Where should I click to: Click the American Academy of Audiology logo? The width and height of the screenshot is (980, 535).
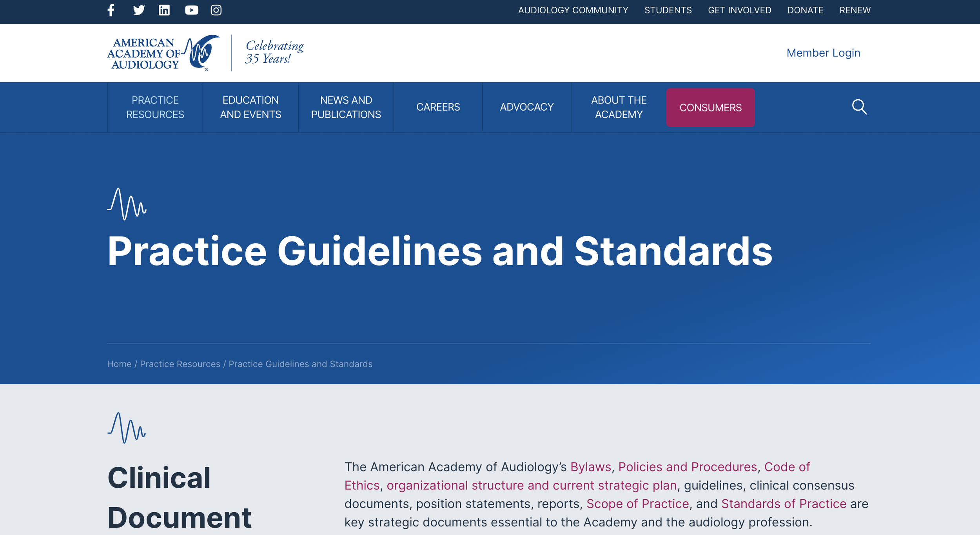[163, 53]
